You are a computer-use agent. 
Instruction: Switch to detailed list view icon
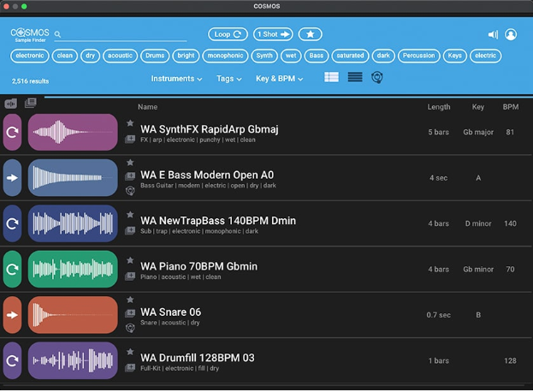[x=331, y=77]
